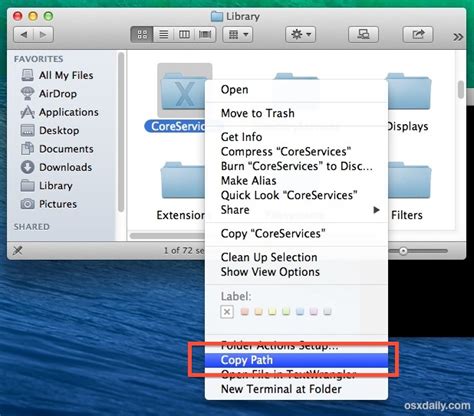The image size is (474, 416).
Task: Choose Clean Up Selection
Action: coord(296,257)
